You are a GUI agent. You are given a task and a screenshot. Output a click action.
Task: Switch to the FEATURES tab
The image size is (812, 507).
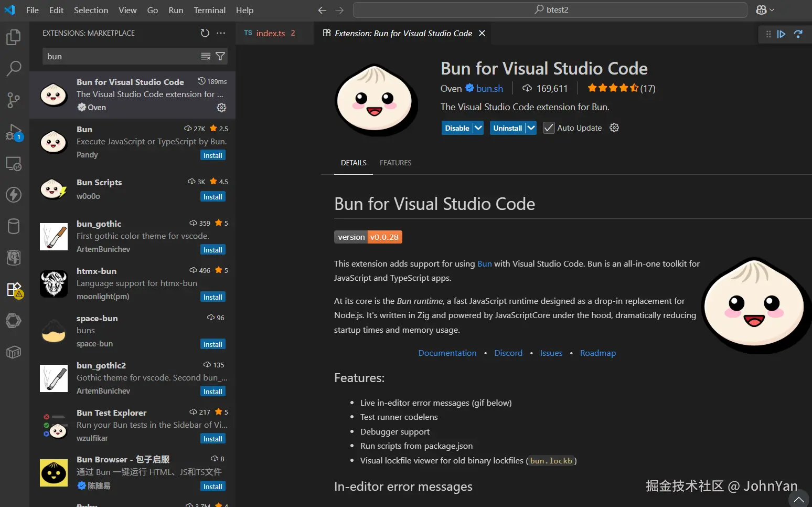396,163
